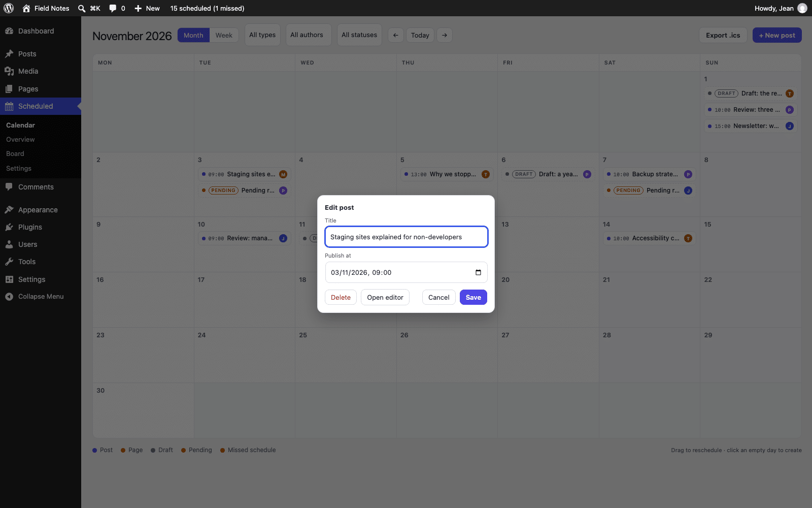Open the Field Notes home icon
The width and height of the screenshot is (812, 508).
coord(26,8)
